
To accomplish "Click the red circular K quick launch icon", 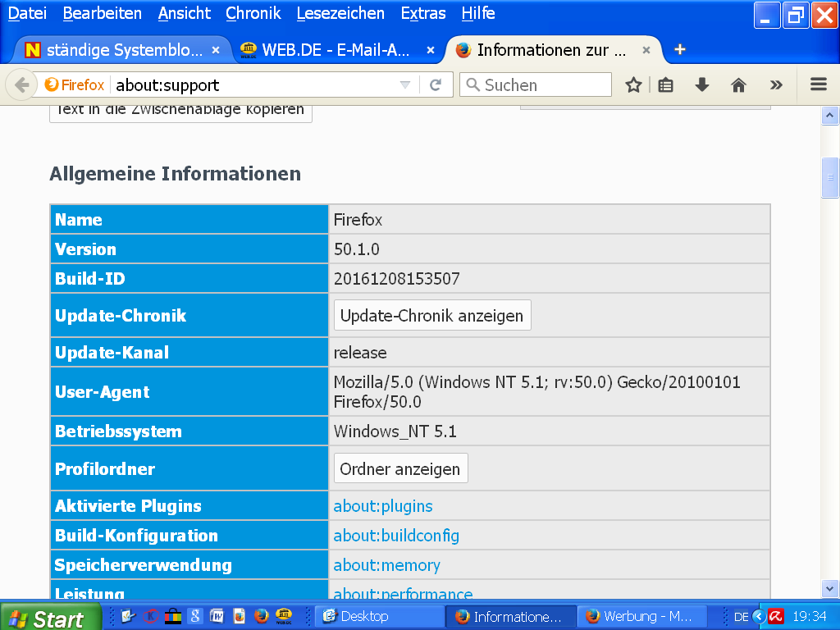I will [x=151, y=616].
